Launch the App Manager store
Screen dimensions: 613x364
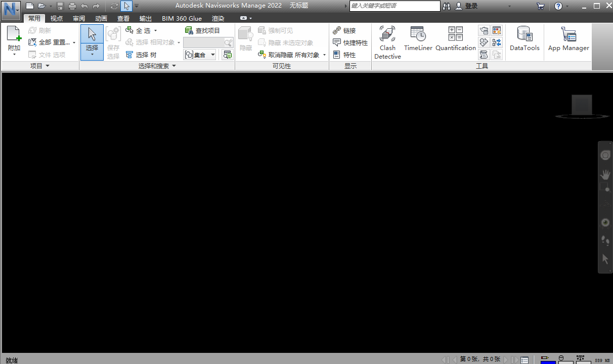click(568, 39)
